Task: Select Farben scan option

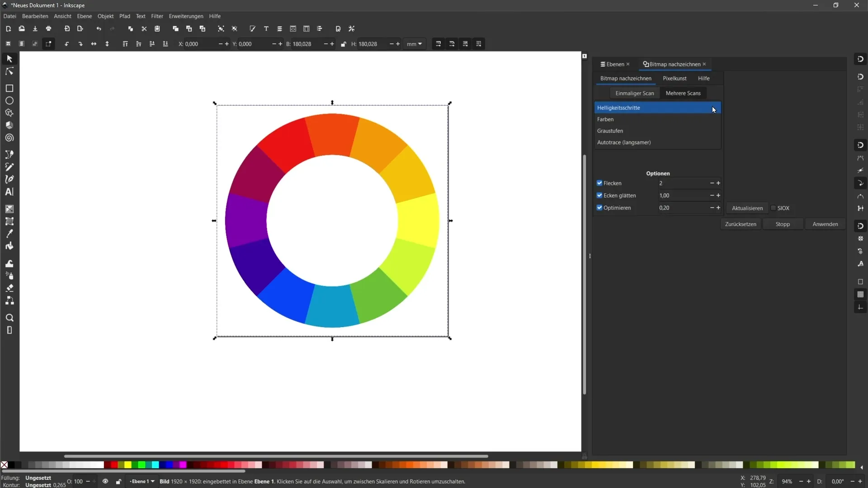Action: [607, 119]
